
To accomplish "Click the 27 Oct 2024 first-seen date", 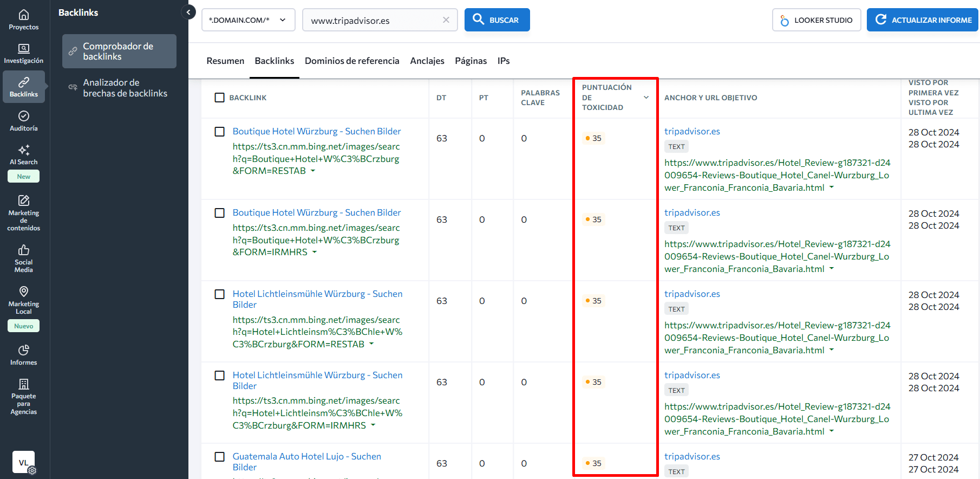I will pyautogui.click(x=933, y=457).
